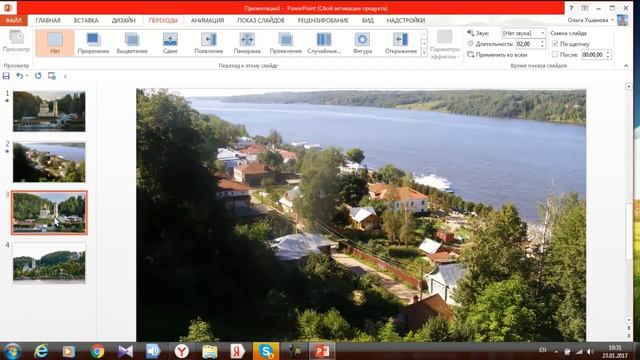Toggle 'После' checkbox
Viewport: 640px width, 360px height.
555,54
